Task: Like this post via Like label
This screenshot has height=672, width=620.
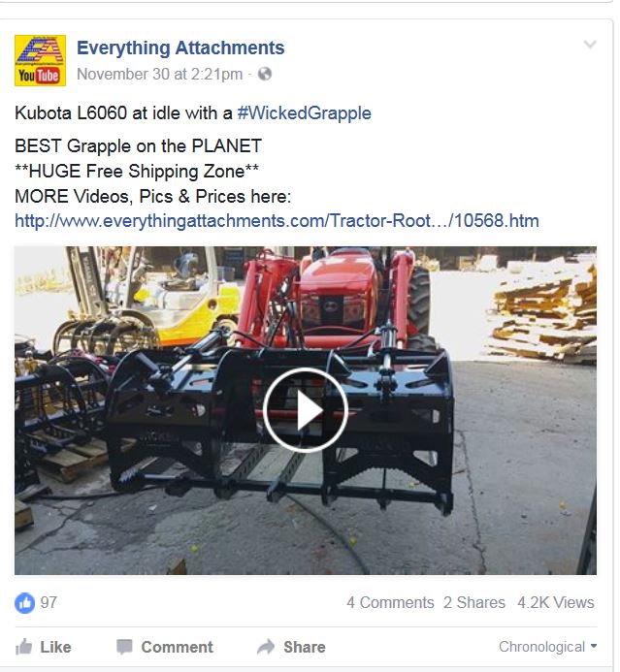Action: point(55,647)
